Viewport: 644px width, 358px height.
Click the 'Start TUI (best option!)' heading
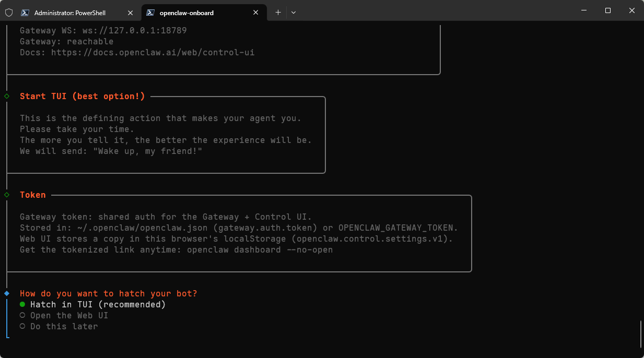pos(83,97)
